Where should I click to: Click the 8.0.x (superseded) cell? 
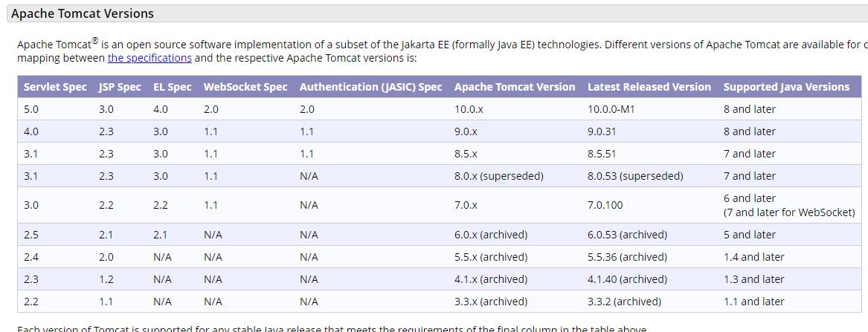tap(499, 176)
